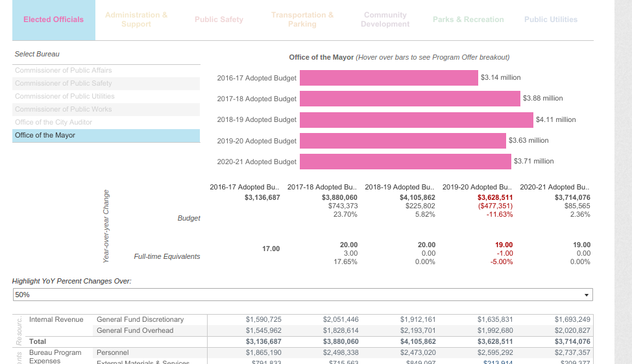Image resolution: width=632 pixels, height=364 pixels.
Task: Click the 2020-21 Adopted Bu.. column header
Action: pyautogui.click(x=555, y=187)
